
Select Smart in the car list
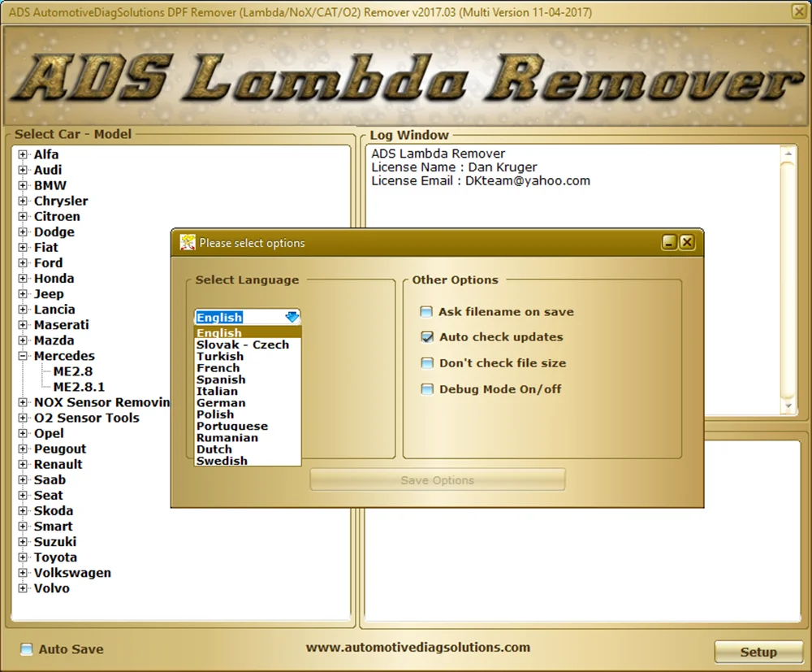[x=53, y=527]
